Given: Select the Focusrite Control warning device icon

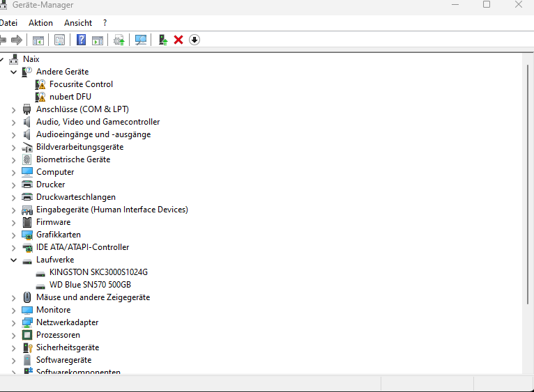Looking at the screenshot, I should (40, 84).
